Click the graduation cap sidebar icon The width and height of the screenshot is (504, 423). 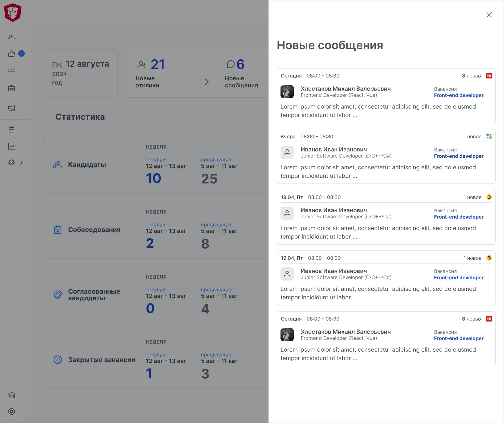pyautogui.click(x=12, y=395)
